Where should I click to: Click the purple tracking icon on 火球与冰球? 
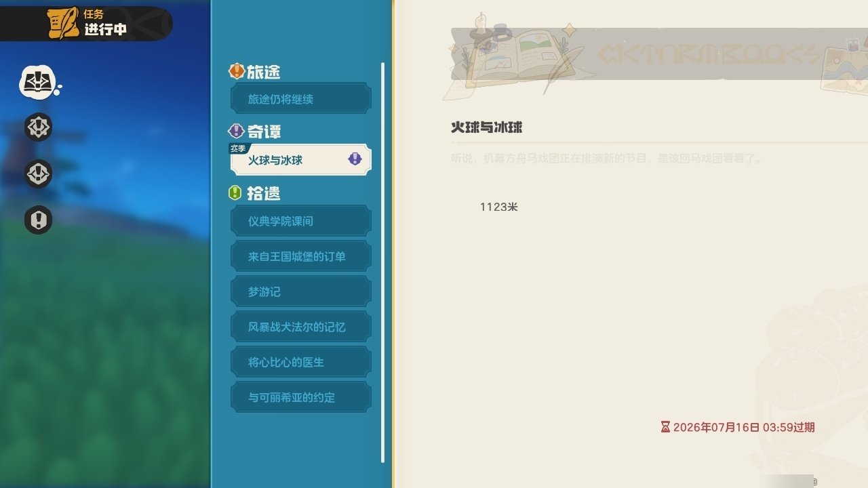(x=355, y=159)
